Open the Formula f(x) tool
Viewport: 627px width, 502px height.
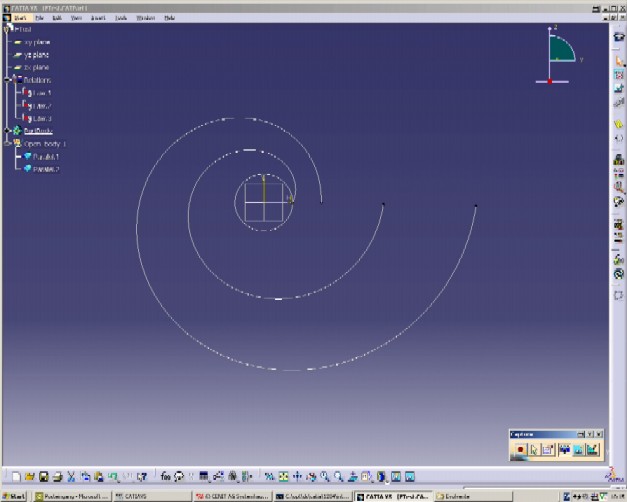click(165, 476)
